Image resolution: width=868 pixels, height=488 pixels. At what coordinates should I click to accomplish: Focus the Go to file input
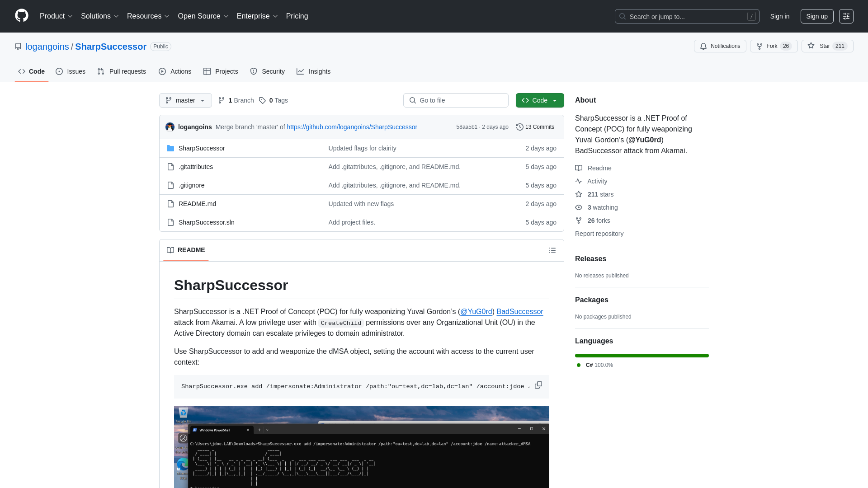(x=456, y=100)
